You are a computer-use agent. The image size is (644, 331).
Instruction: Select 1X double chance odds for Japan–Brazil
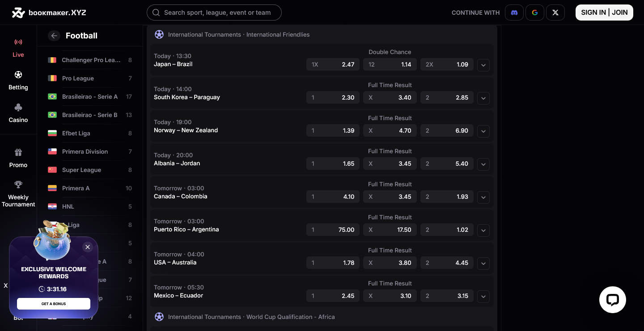pos(333,64)
